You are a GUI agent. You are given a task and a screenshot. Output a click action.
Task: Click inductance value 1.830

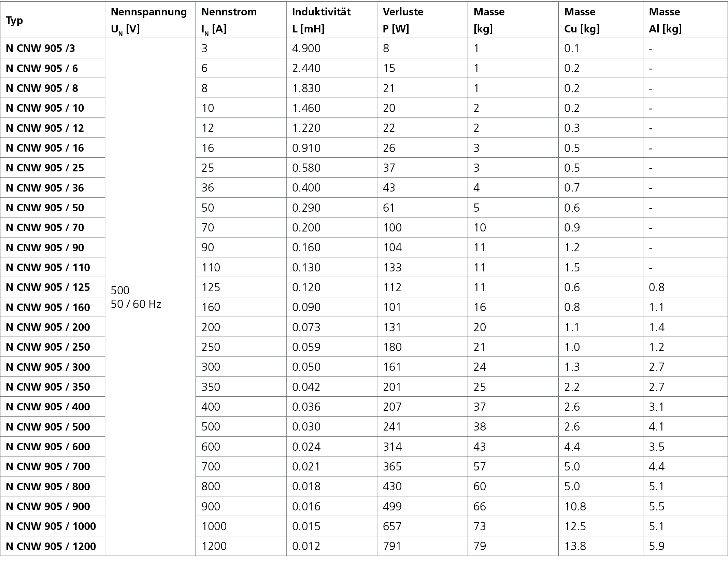coord(306,88)
